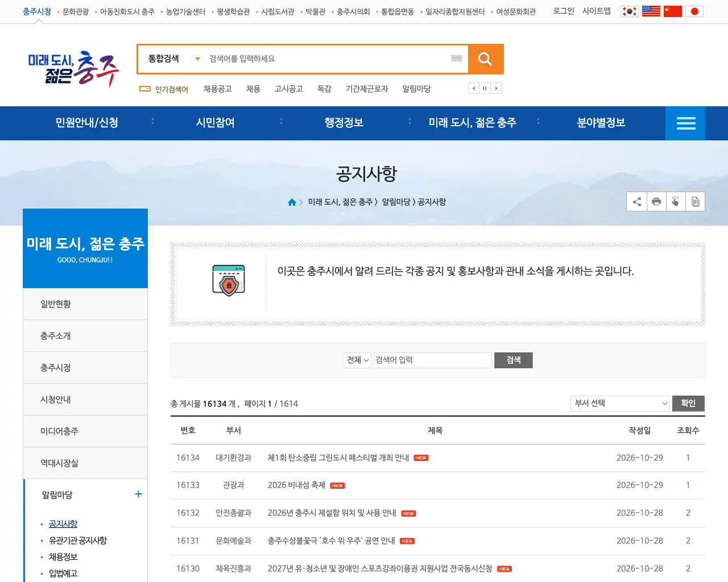Image resolution: width=728 pixels, height=582 pixels.
Task: Click the 확인 department confirm button
Action: (688, 404)
